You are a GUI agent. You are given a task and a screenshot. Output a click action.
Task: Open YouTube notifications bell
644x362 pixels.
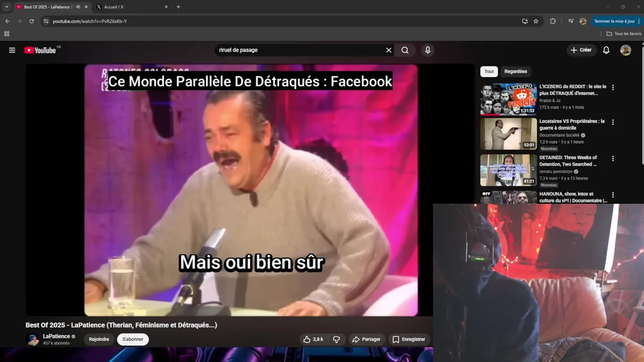click(x=606, y=50)
